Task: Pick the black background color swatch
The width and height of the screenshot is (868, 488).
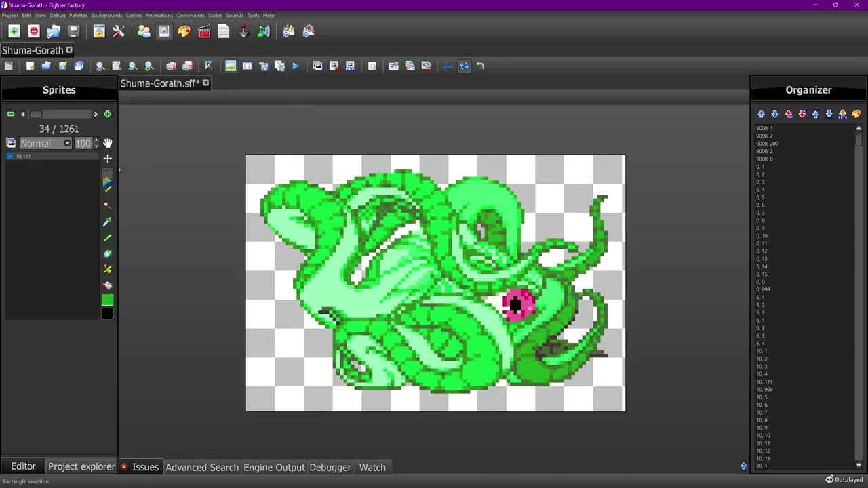Action: 107,313
